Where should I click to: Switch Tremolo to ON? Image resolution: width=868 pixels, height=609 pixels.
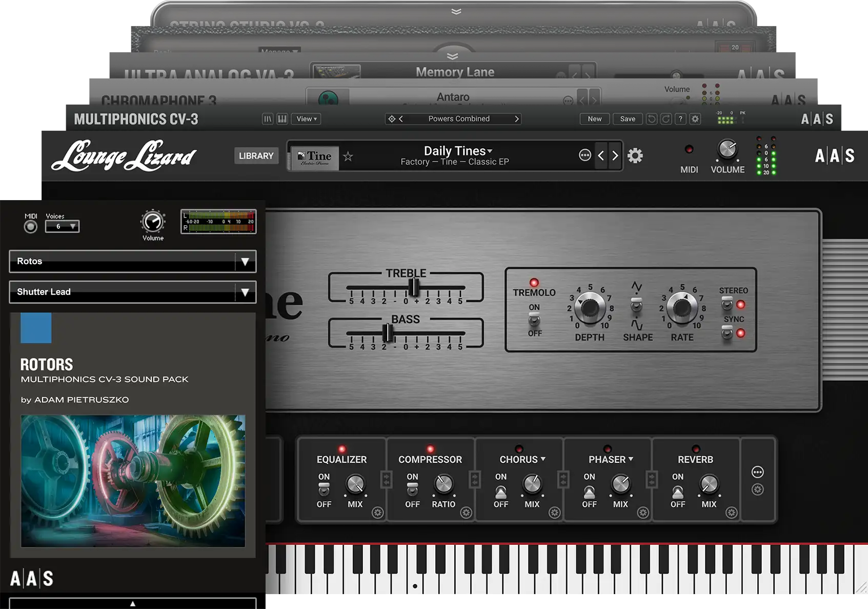pos(534,317)
